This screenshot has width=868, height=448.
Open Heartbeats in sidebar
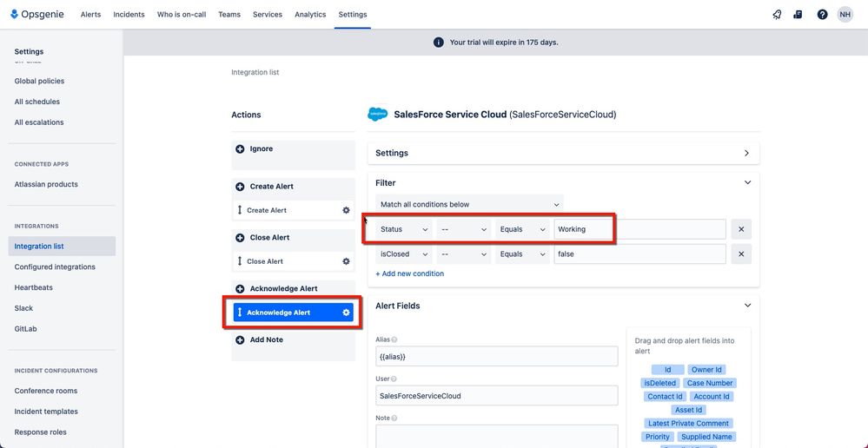click(x=34, y=287)
